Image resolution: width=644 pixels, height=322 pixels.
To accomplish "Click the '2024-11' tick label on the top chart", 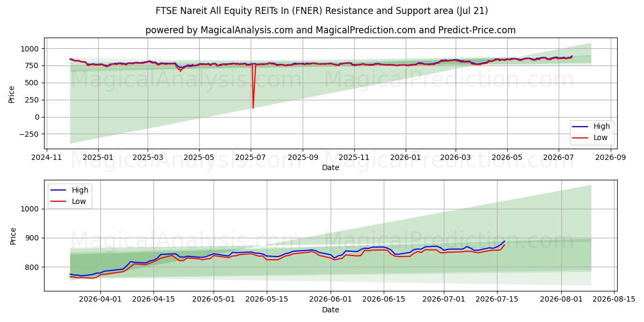I will (x=47, y=157).
